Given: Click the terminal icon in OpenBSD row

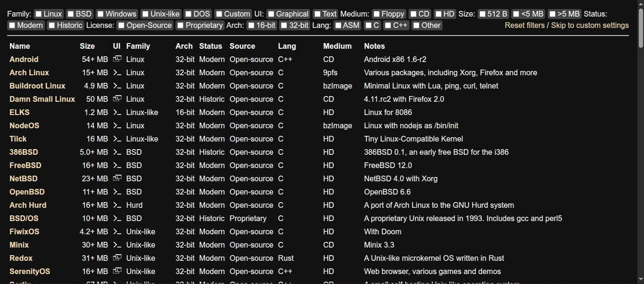Looking at the screenshot, I should pyautogui.click(x=117, y=192).
